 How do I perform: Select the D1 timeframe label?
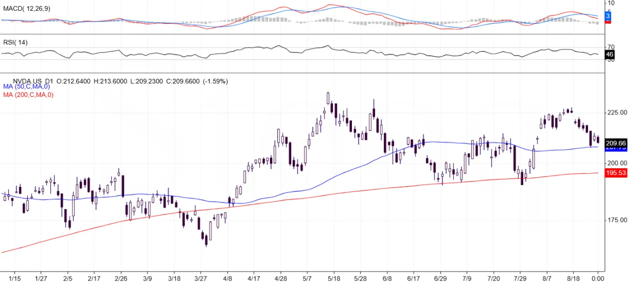50,81
